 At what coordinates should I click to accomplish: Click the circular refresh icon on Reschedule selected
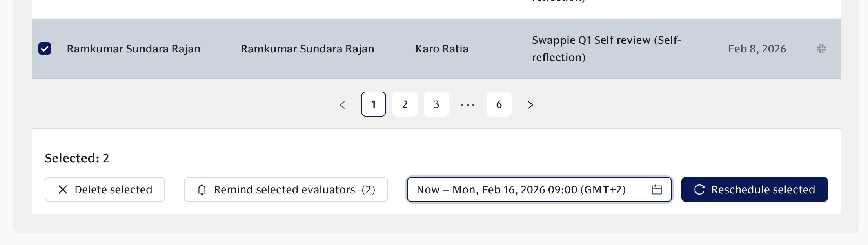click(700, 189)
